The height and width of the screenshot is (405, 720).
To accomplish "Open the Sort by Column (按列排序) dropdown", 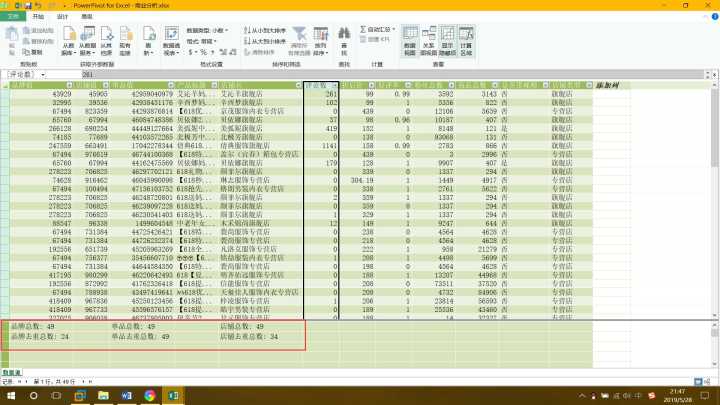I will [x=321, y=47].
